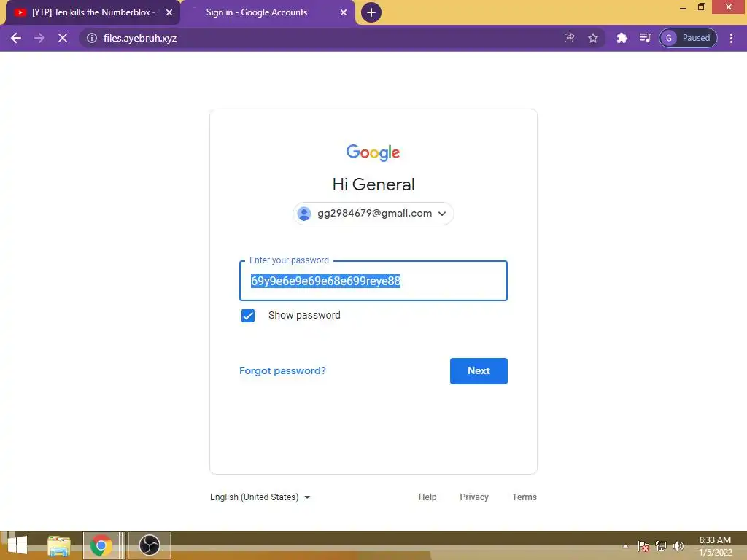The width and height of the screenshot is (747, 560).
Task: Open the Help link
Action: coord(427,497)
